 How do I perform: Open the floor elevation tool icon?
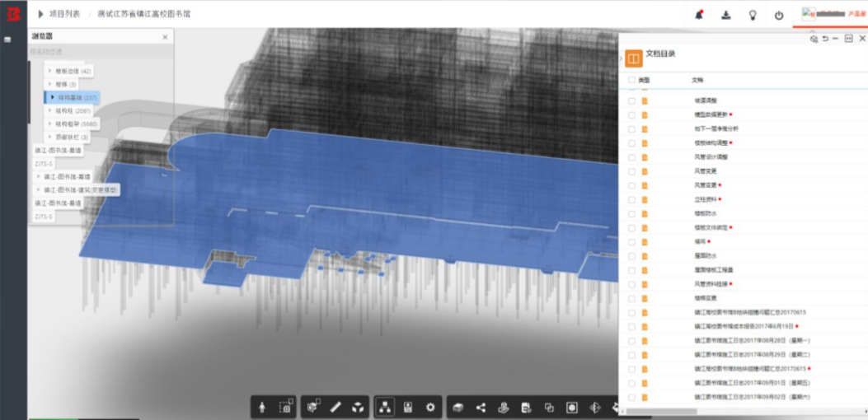408,408
